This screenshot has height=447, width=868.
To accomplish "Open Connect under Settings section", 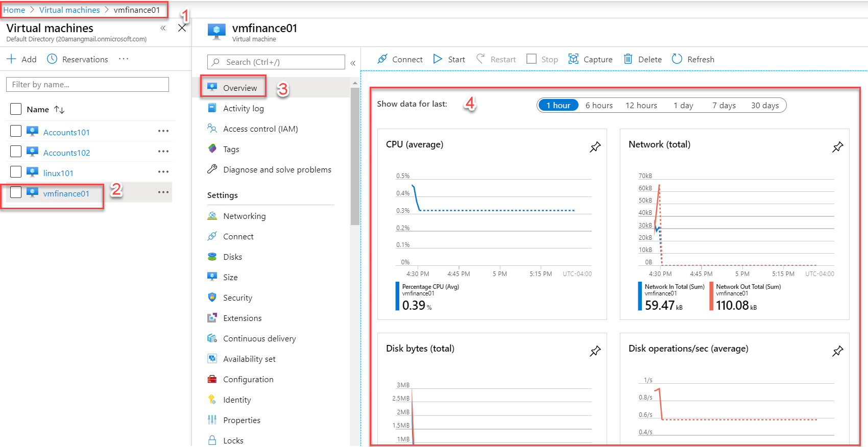I will point(238,236).
